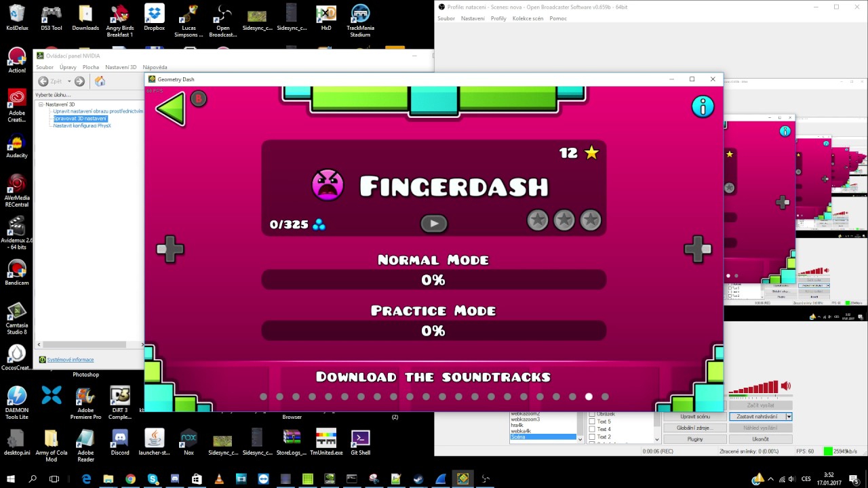
Task: Open Nastavení 3D menu in NVIDIA panel
Action: coord(121,67)
